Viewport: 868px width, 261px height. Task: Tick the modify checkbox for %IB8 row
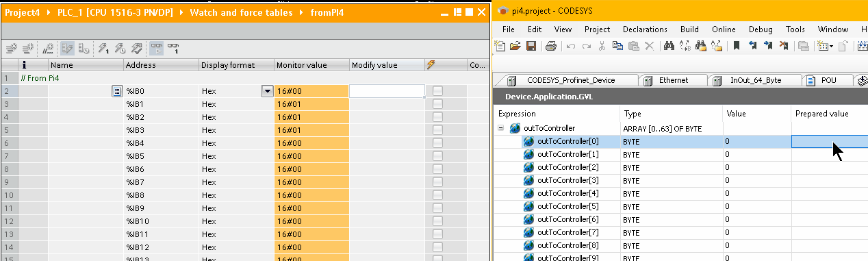438,195
